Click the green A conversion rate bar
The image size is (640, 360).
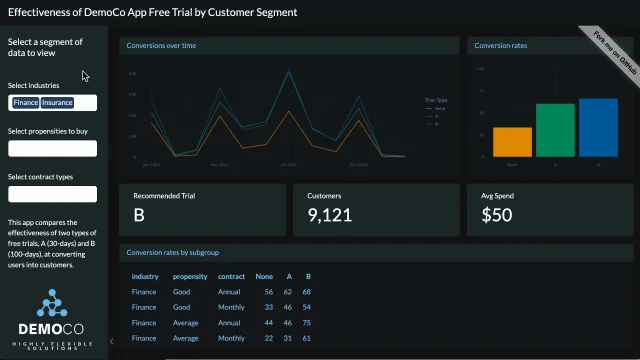[555, 130]
